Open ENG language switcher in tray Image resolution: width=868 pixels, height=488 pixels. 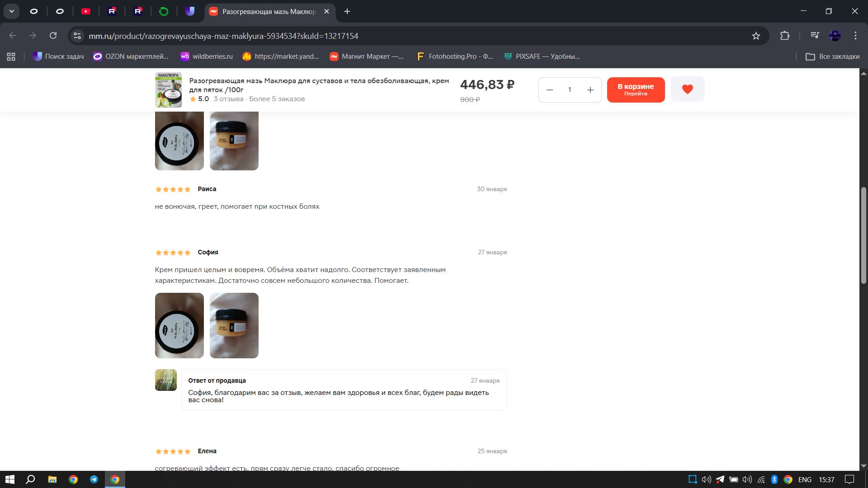(805, 479)
